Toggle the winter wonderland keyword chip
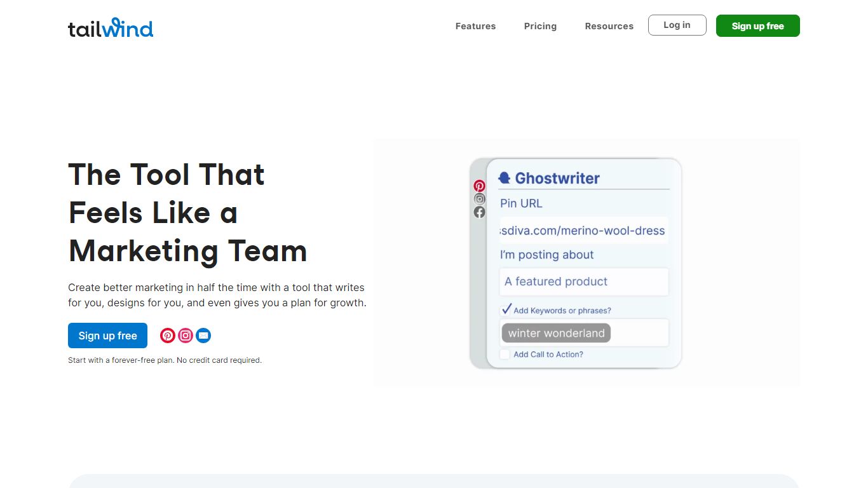Screen dimensions: 868x488 click(x=555, y=332)
